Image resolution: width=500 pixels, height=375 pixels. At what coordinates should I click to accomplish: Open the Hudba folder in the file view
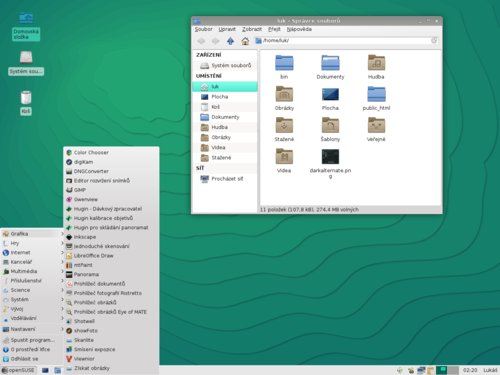(376, 63)
